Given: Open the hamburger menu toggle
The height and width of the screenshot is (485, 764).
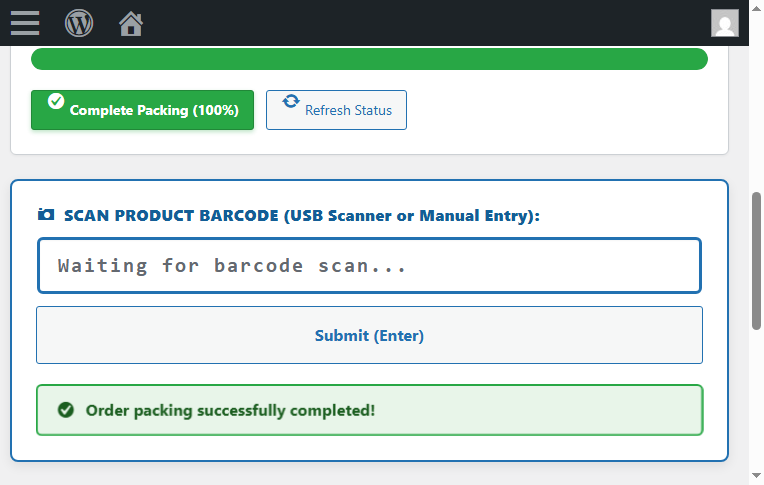Looking at the screenshot, I should coord(25,23).
